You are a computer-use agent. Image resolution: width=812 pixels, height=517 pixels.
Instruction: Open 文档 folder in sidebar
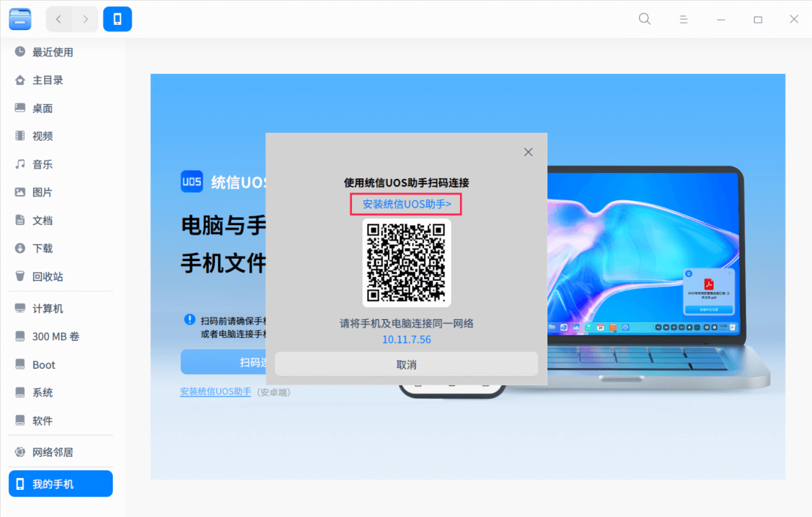pos(61,220)
